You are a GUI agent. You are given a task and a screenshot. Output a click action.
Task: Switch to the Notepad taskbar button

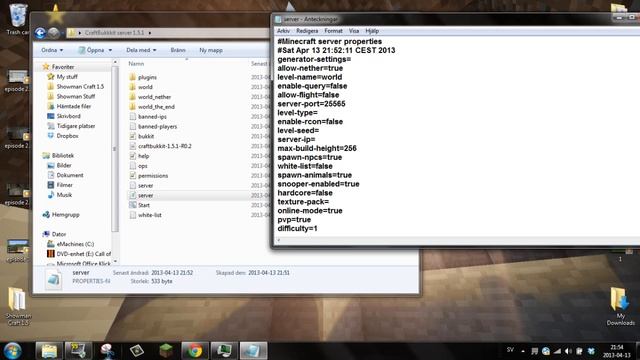point(253,351)
